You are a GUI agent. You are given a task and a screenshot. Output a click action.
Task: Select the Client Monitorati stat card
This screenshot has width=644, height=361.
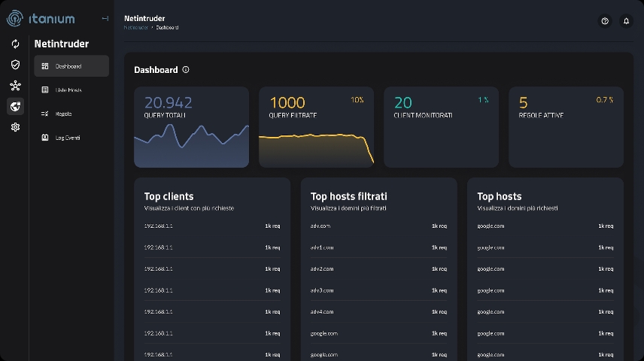tap(441, 126)
